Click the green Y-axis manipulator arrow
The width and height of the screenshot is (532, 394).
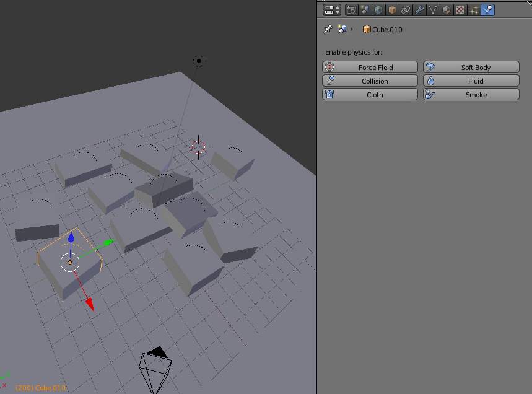tap(108, 242)
